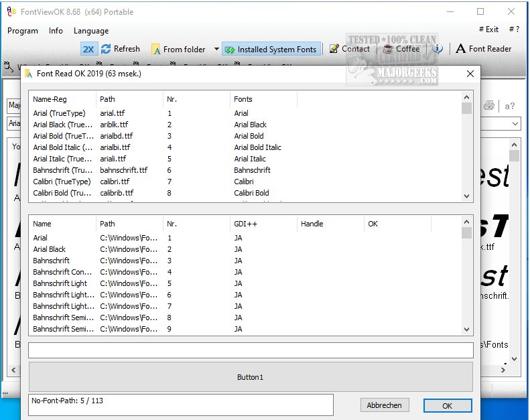Click the No-Font-Path status field
Image resolution: width=530 pixels, height=420 pixels.
point(181,405)
